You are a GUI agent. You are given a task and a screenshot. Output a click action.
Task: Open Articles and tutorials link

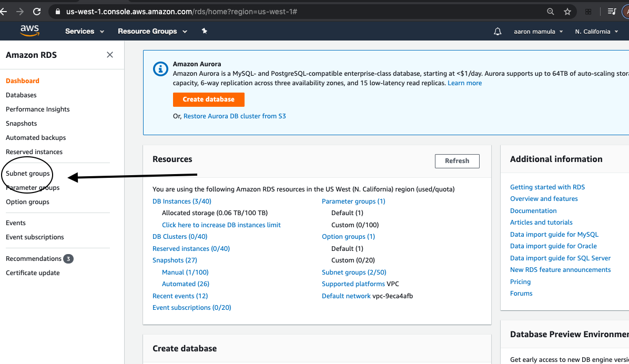541,223
